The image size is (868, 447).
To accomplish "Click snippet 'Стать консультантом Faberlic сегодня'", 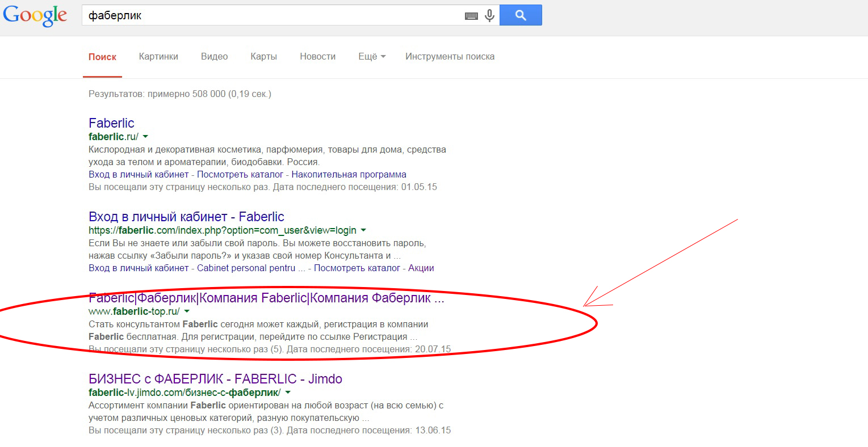I will (x=258, y=331).
